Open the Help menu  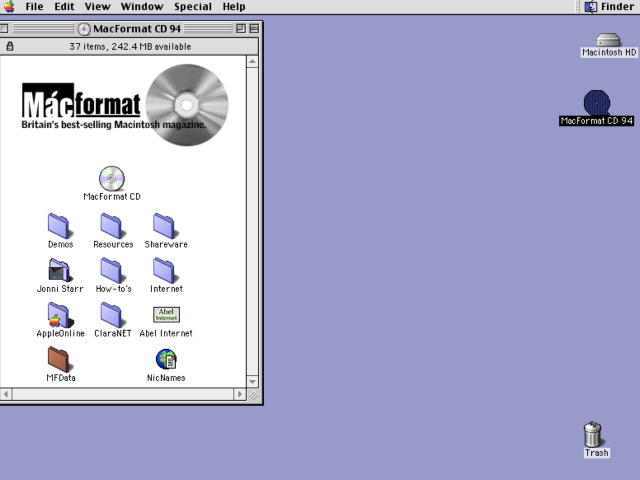coord(234,7)
